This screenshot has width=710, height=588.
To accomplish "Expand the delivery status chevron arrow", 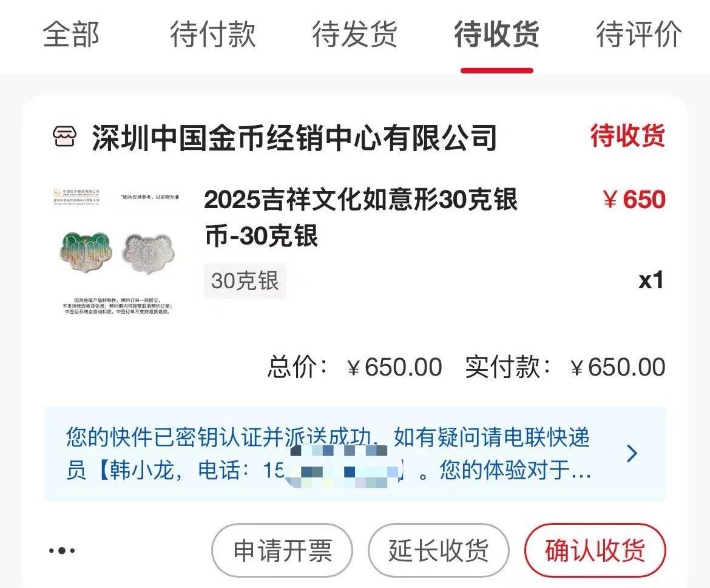I will (x=632, y=453).
